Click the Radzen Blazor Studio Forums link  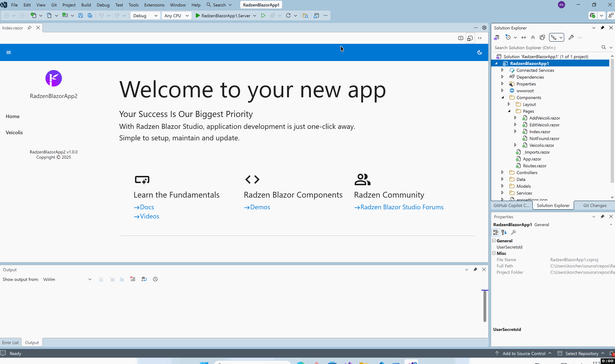pos(402,207)
